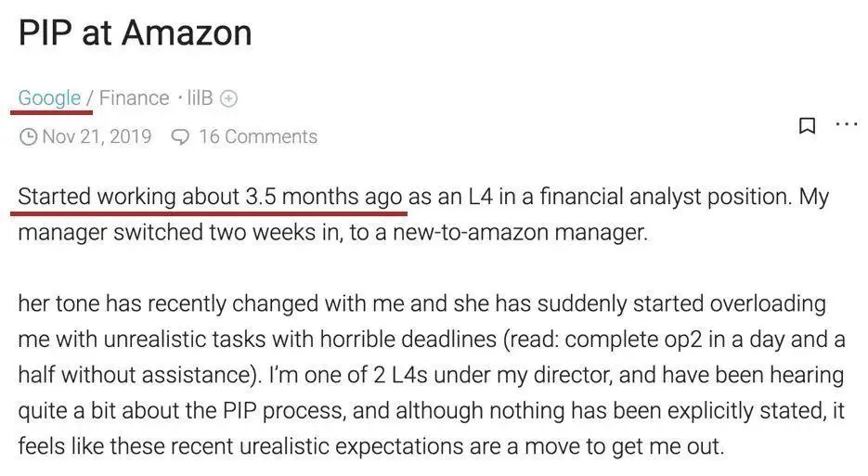Viewport: 868px width, 476px height.
Task: Bookmark this post with the bookmark icon
Action: [x=807, y=125]
